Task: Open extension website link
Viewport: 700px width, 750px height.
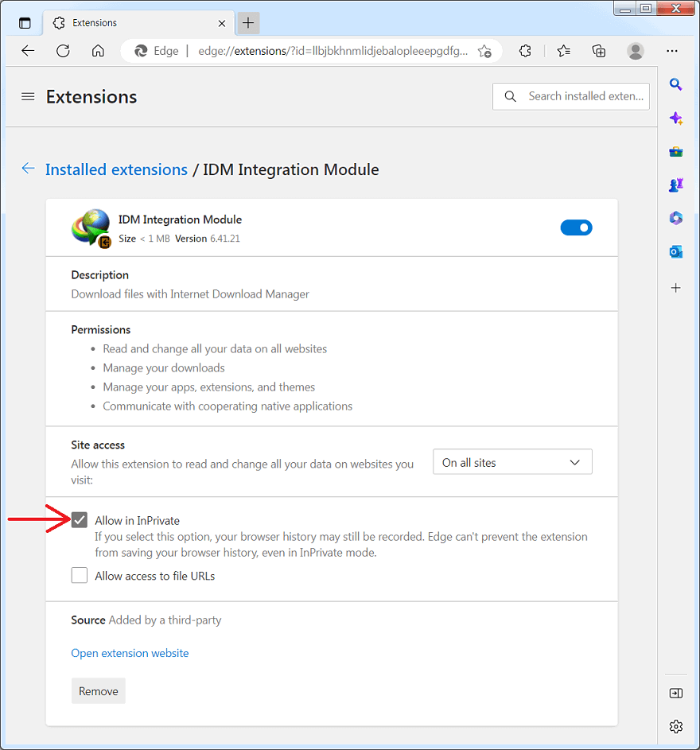Action: pyautogui.click(x=130, y=653)
